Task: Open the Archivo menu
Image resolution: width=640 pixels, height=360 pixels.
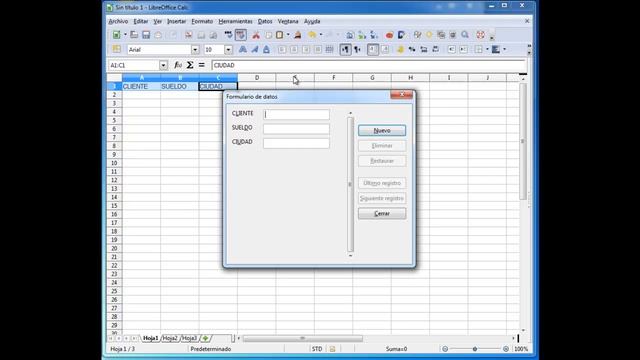Action: pyautogui.click(x=118, y=21)
